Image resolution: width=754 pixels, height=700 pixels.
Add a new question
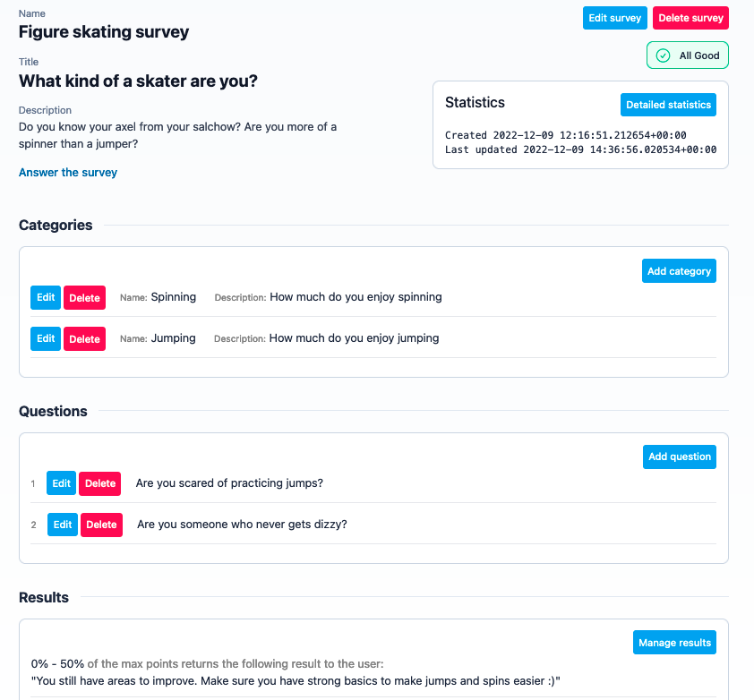click(678, 457)
